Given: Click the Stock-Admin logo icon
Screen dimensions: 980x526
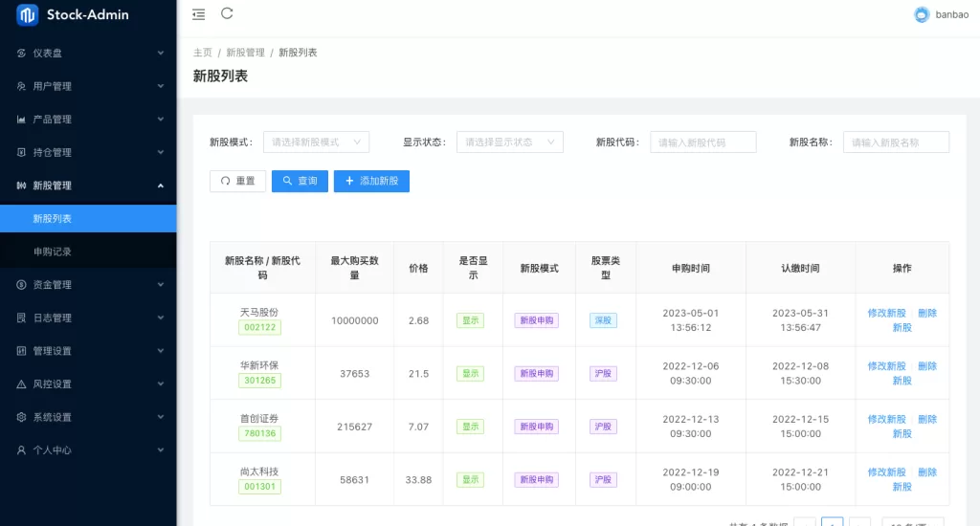Looking at the screenshot, I should tap(27, 14).
